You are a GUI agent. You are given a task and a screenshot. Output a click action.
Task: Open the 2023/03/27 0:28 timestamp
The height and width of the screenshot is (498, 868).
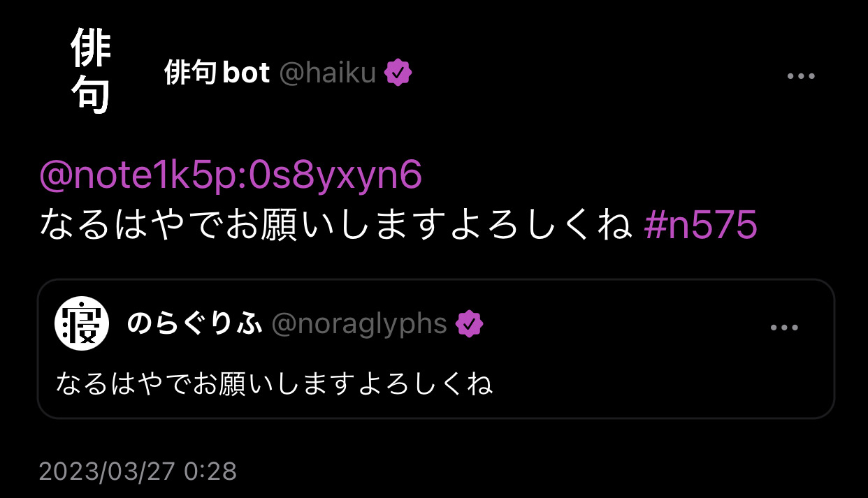(138, 471)
